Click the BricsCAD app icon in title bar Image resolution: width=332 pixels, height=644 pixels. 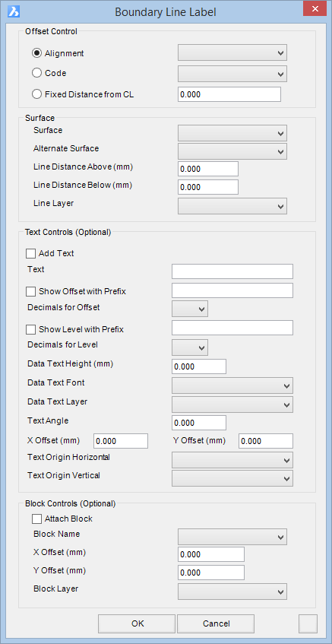[x=14, y=12]
